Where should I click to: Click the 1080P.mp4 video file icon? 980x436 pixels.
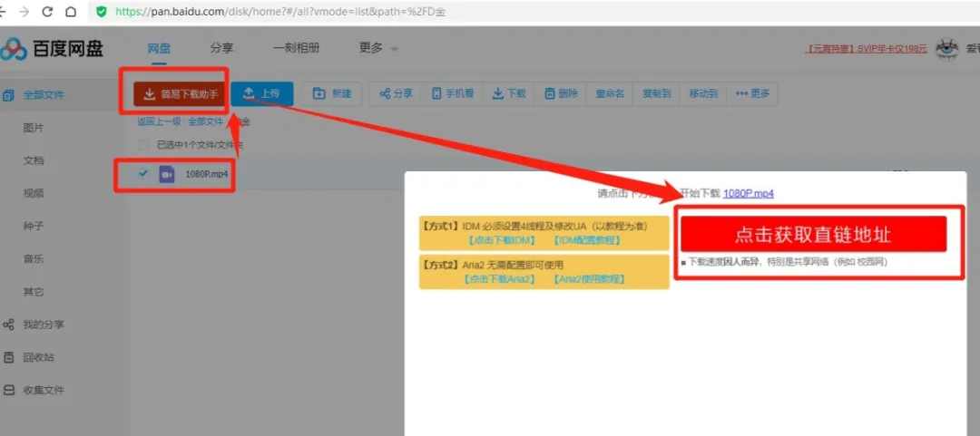tap(166, 175)
